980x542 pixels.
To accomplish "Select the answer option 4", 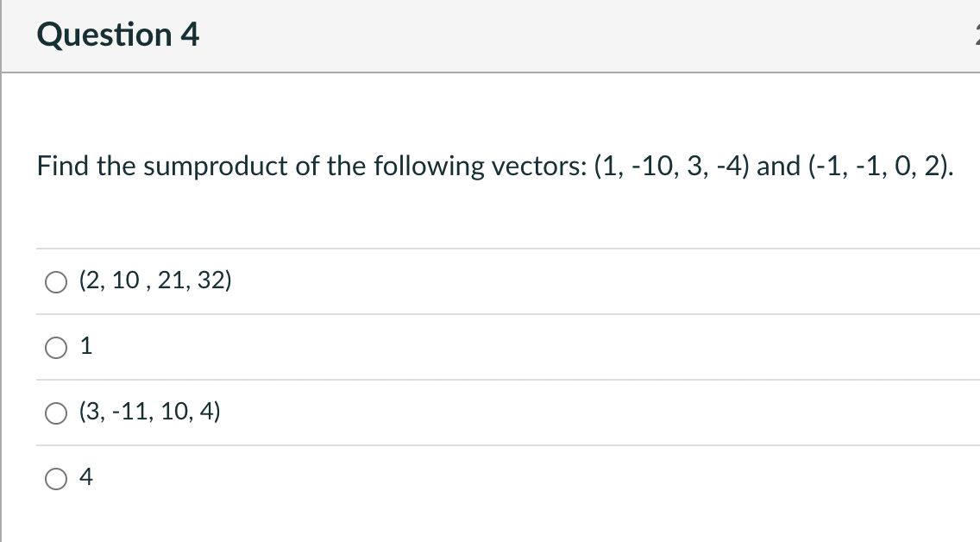I will click(x=56, y=478).
